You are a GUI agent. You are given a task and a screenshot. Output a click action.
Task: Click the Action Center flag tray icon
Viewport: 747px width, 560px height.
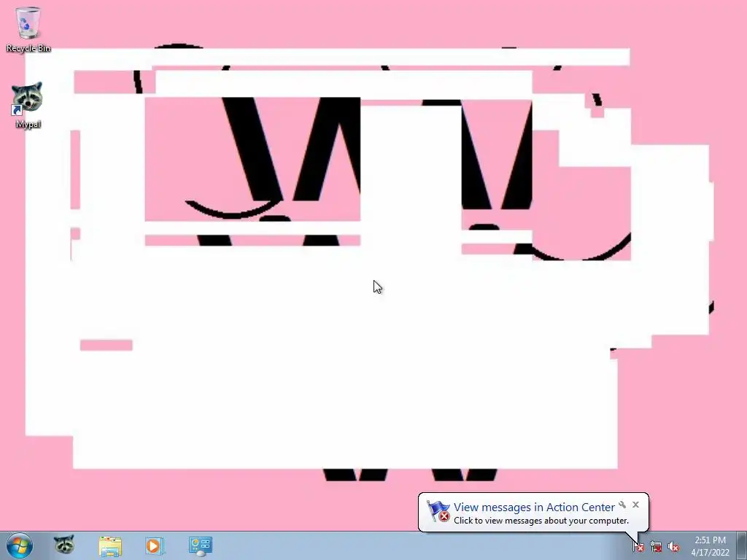point(638,547)
